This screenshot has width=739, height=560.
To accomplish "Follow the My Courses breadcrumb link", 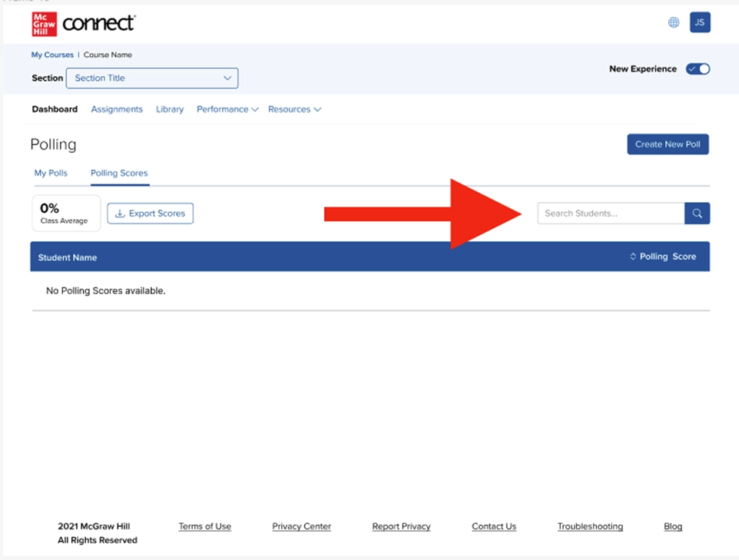I will click(52, 55).
